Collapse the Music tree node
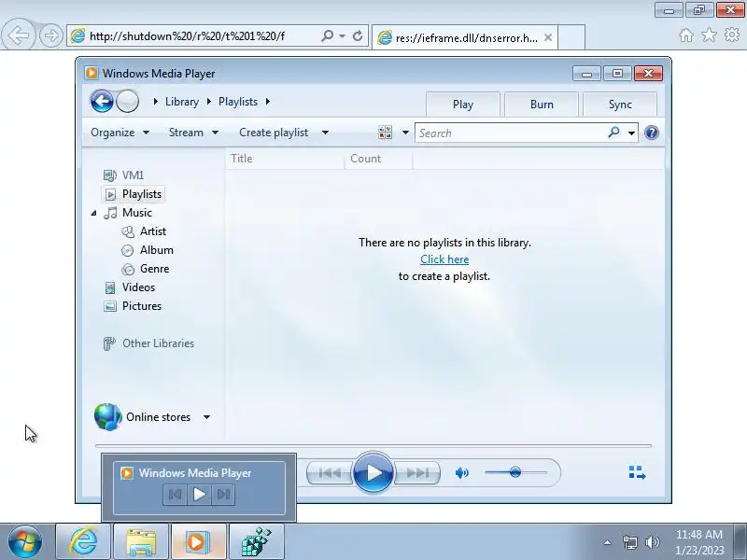 94,213
